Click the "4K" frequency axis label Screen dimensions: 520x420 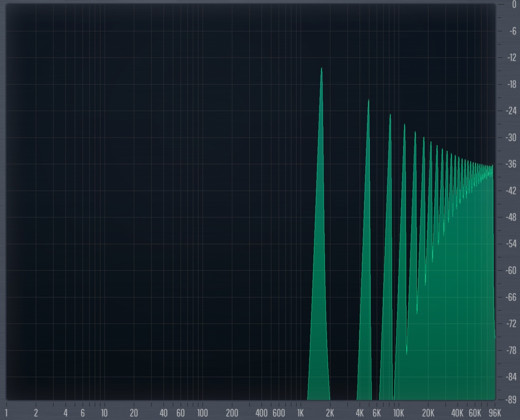coord(360,413)
